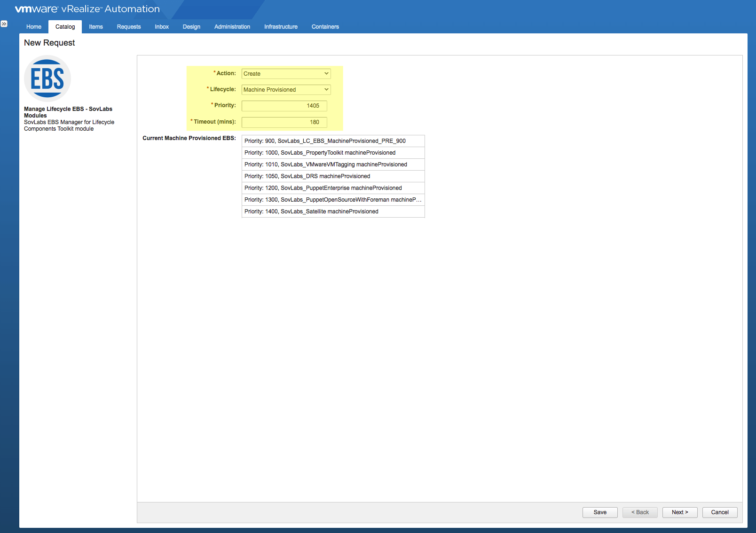756x533 pixels.
Task: Open the Administration tab
Action: (232, 27)
